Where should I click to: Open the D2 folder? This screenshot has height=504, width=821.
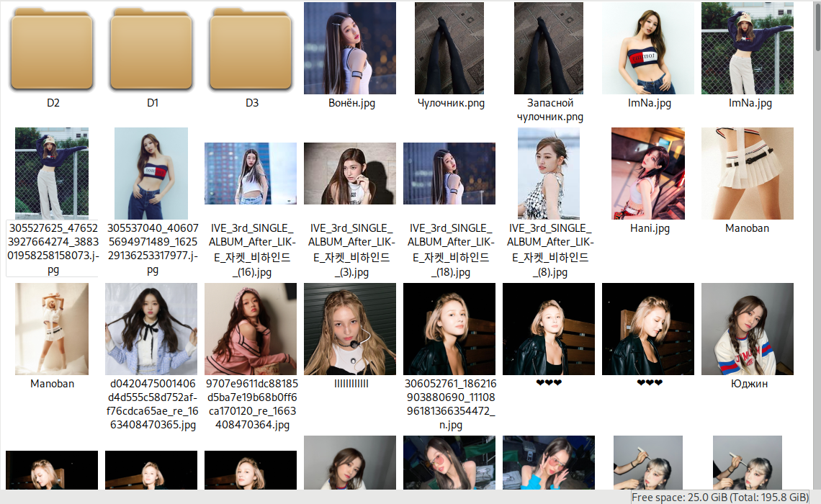point(53,50)
